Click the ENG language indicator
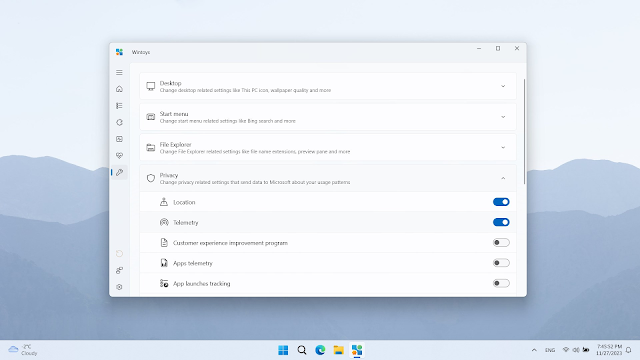This screenshot has width=640, height=360. tap(550, 350)
